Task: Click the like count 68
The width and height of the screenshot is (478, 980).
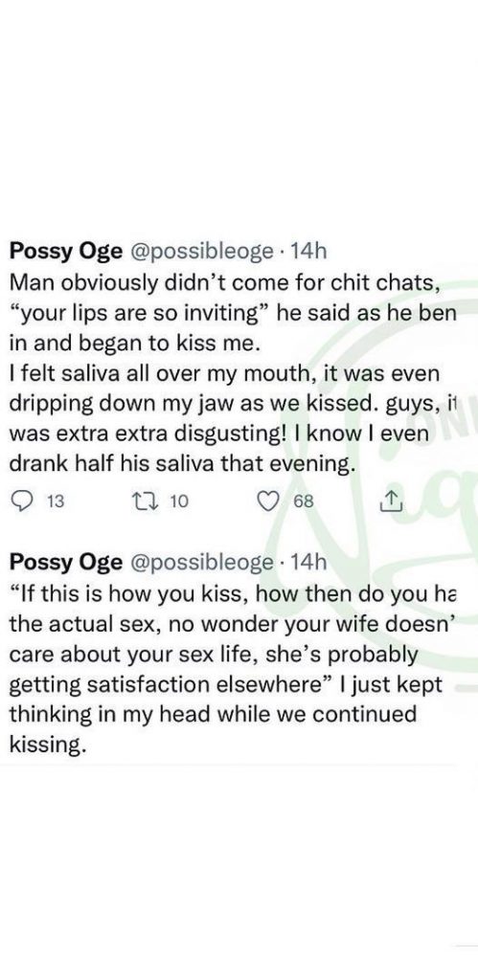Action: (x=304, y=501)
